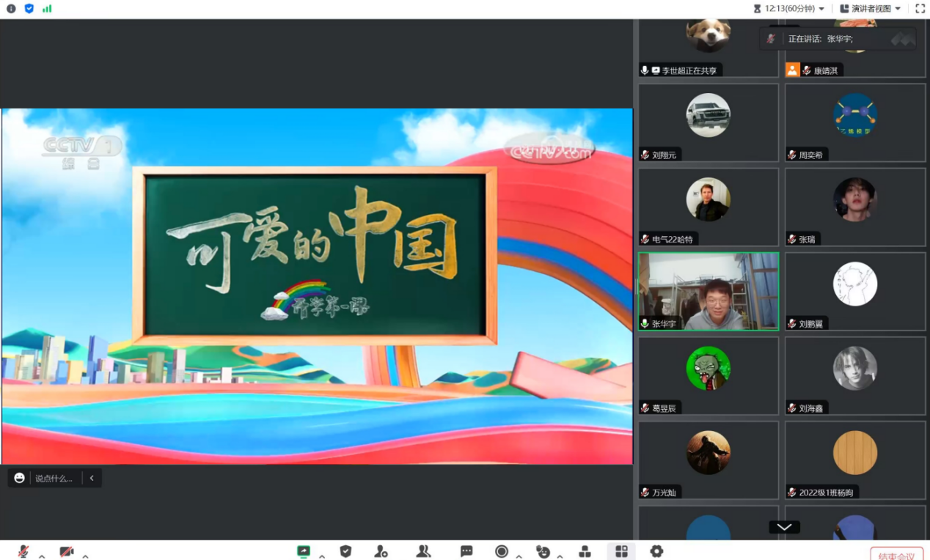Click the muted mic icon beside 万光灿

[x=645, y=492]
